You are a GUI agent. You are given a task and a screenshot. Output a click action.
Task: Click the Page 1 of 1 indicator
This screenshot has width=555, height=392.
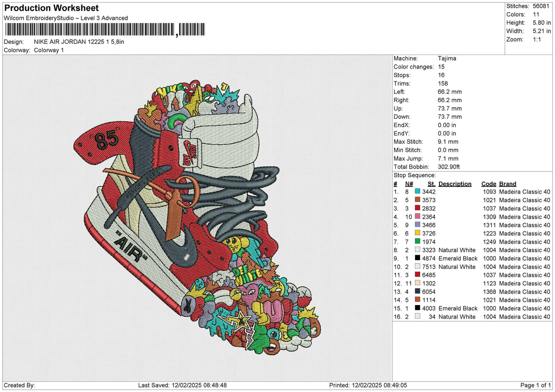pyautogui.click(x=536, y=385)
